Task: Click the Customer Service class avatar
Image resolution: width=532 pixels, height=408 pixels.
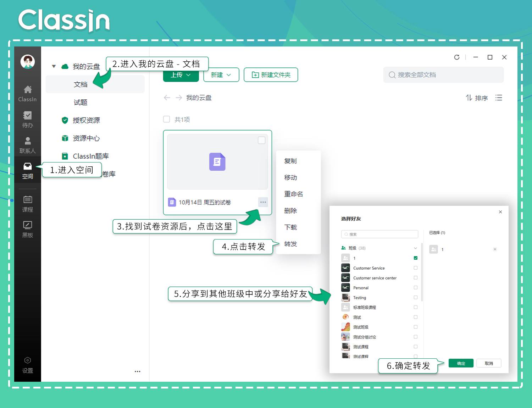Action: 345,268
